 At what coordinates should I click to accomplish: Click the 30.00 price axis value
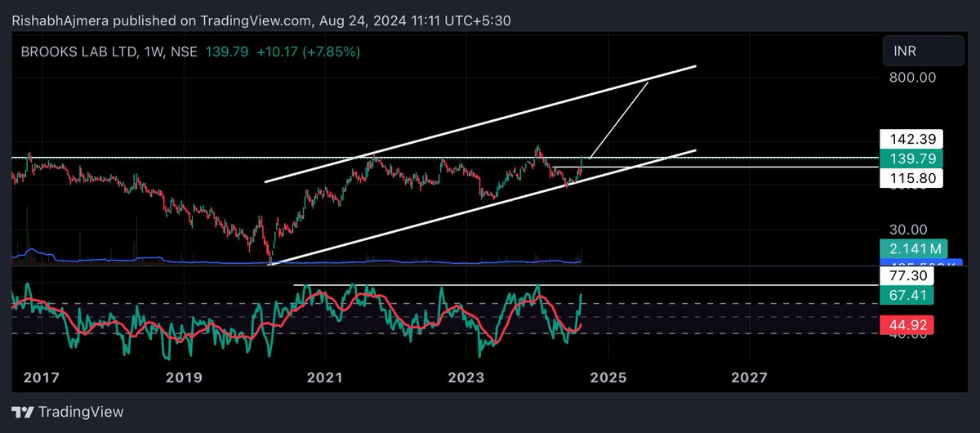(908, 230)
